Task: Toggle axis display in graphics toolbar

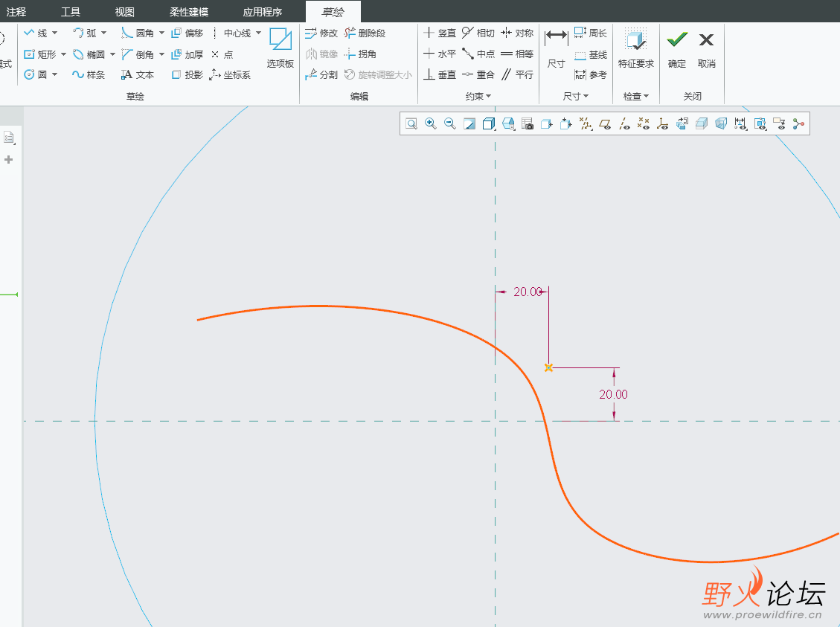Action: [624, 124]
